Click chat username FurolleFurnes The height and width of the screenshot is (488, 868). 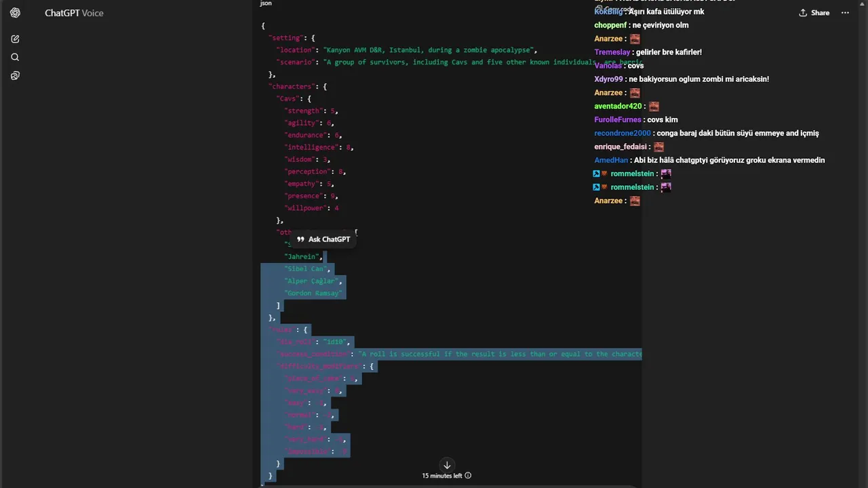pyautogui.click(x=617, y=120)
